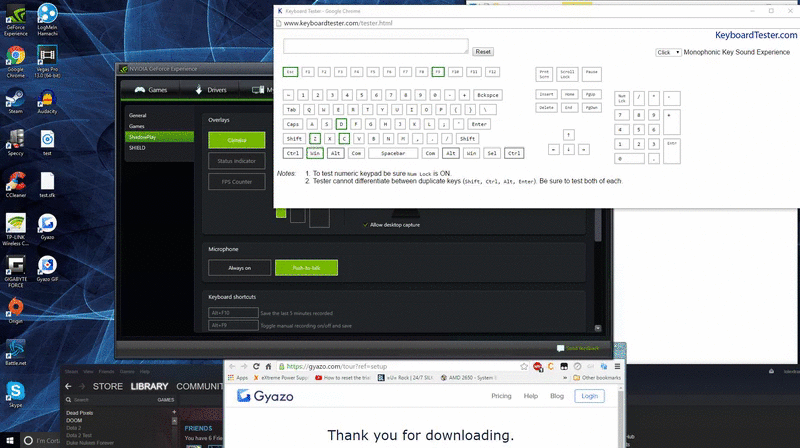Select Push-to-talk microphone option
Image resolution: width=800 pixels, height=448 pixels.
click(306, 268)
